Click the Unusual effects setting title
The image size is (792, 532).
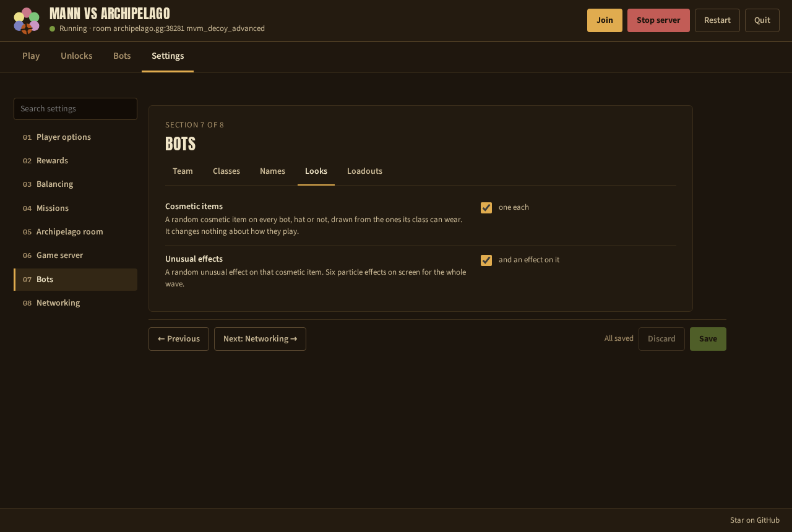[x=194, y=259]
